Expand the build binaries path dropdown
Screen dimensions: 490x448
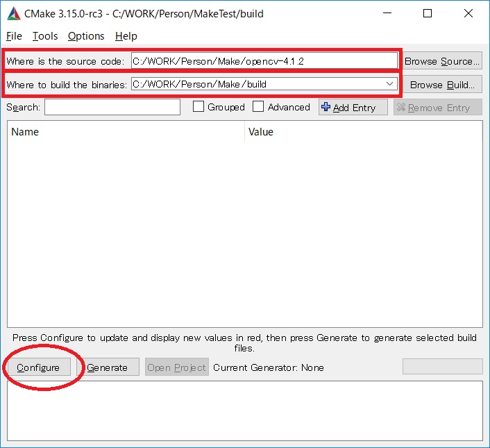point(389,84)
